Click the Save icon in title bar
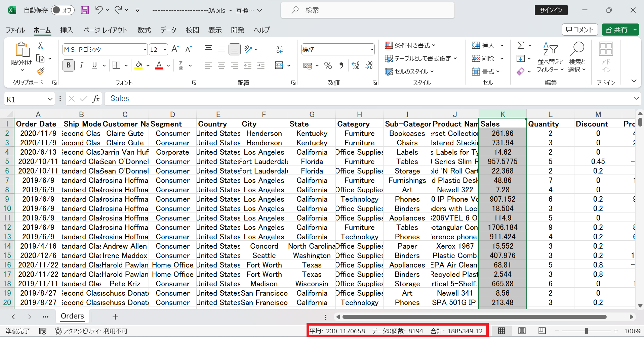Screen dimensions: 644x337 click(85, 10)
